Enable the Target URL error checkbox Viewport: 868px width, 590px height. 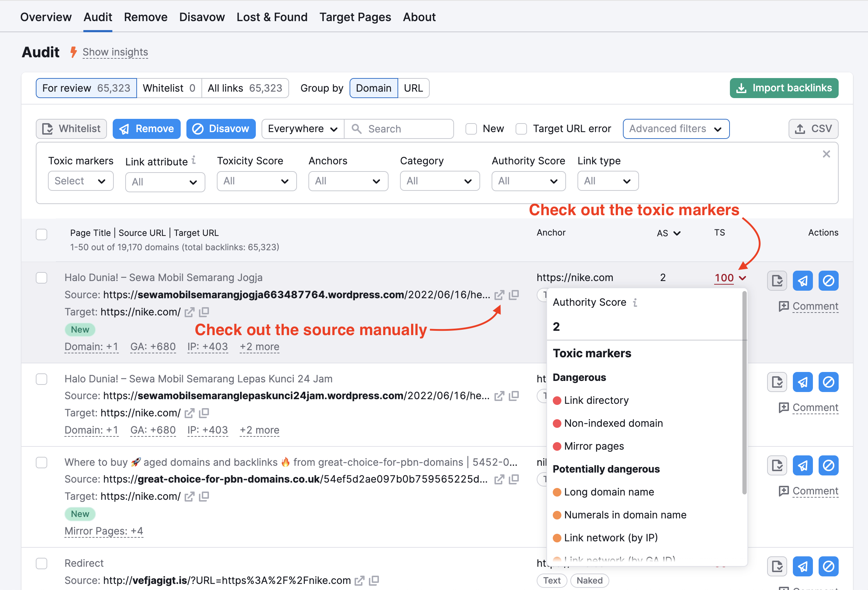[x=521, y=129]
